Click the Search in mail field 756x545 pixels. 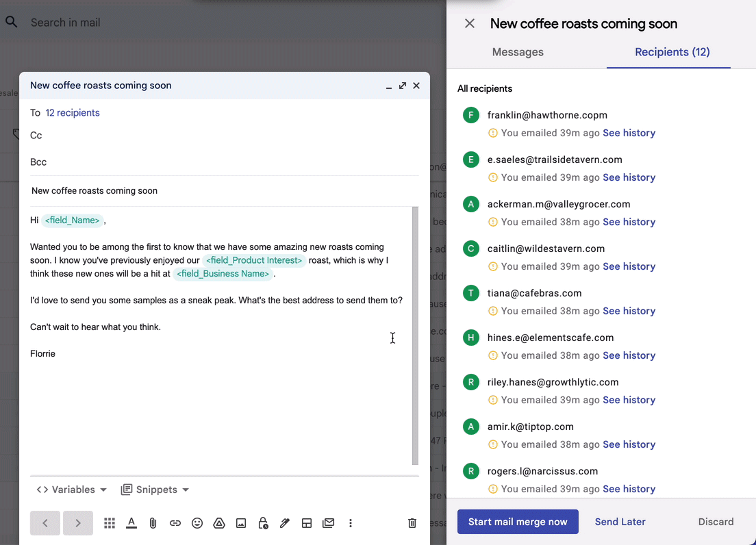(65, 22)
